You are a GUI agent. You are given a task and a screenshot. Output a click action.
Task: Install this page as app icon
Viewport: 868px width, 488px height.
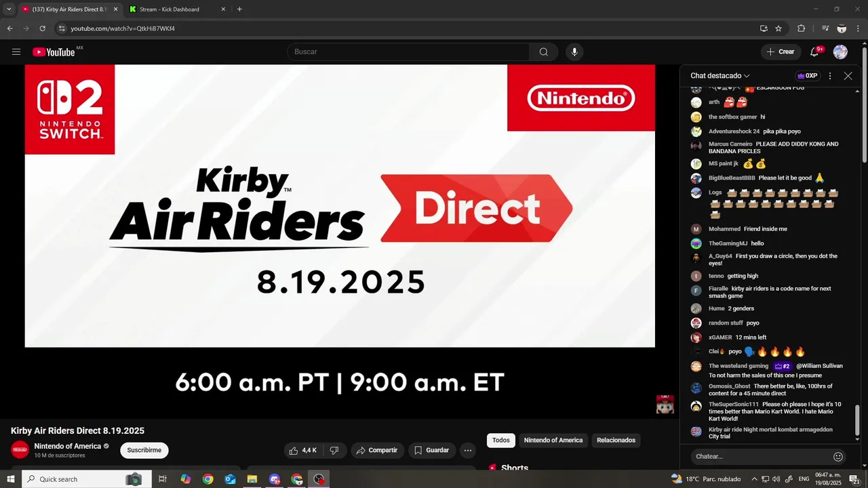click(764, 28)
